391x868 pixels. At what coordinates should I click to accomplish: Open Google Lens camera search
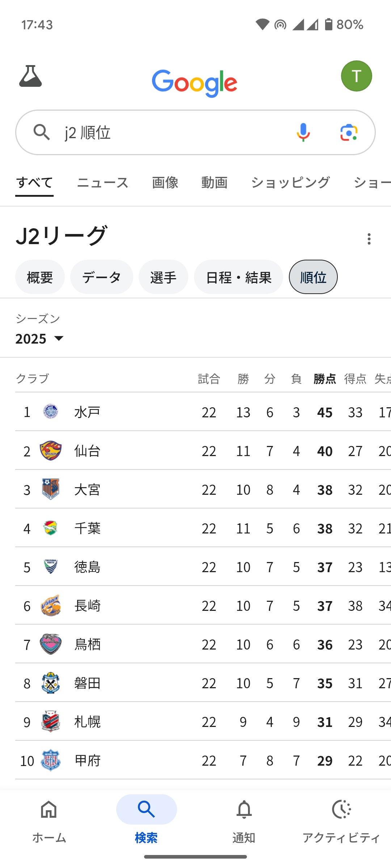349,132
